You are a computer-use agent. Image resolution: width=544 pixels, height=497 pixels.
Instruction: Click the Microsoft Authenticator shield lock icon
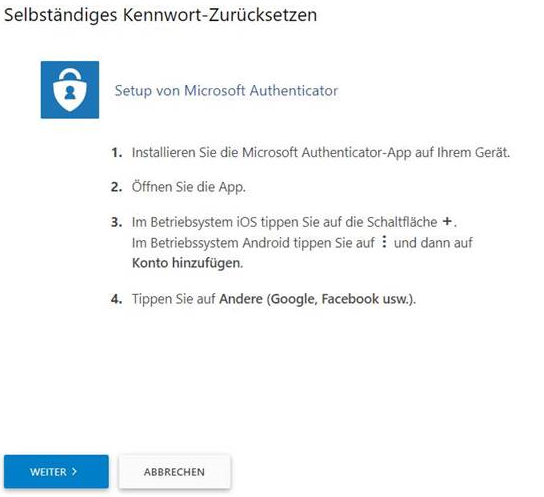(70, 90)
